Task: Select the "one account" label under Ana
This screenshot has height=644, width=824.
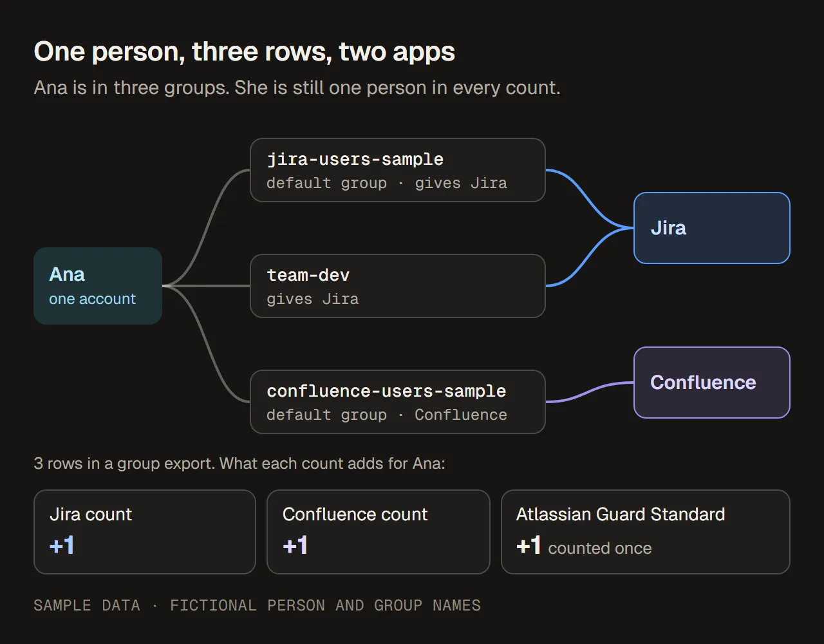Action: click(93, 299)
